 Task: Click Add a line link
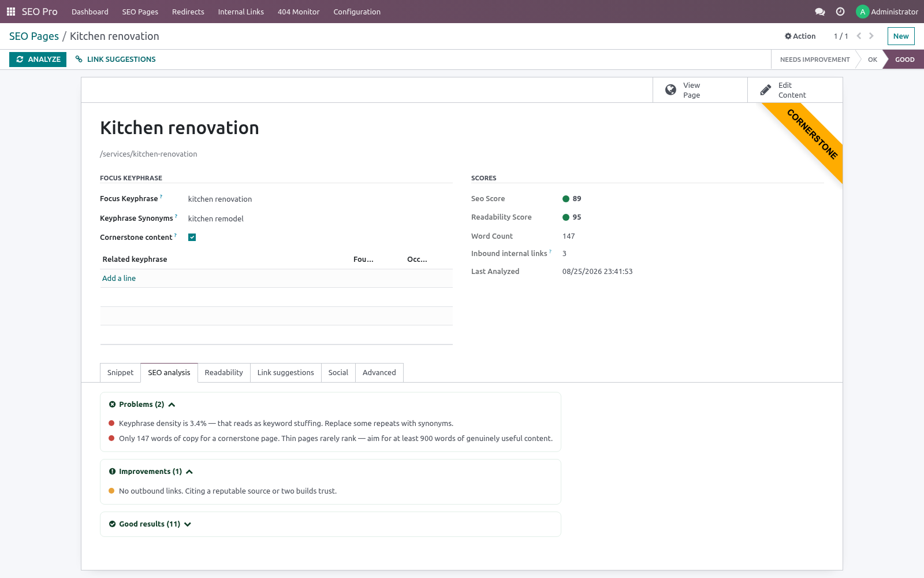click(119, 279)
